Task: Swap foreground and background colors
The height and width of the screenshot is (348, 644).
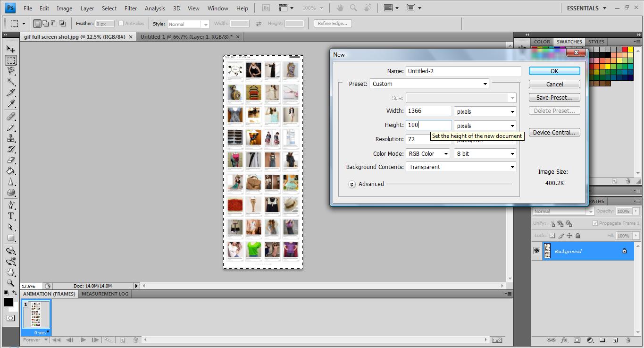Action: point(15,293)
